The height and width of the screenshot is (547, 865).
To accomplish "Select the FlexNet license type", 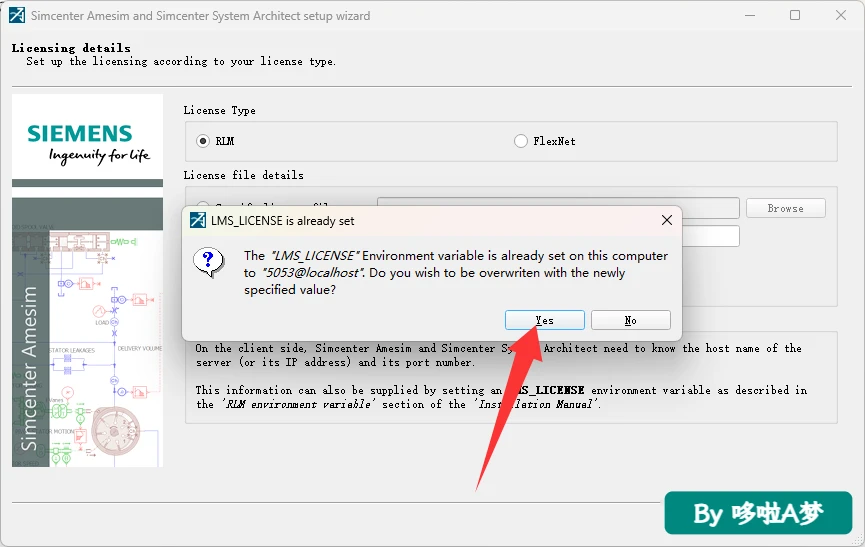I will tap(520, 141).
